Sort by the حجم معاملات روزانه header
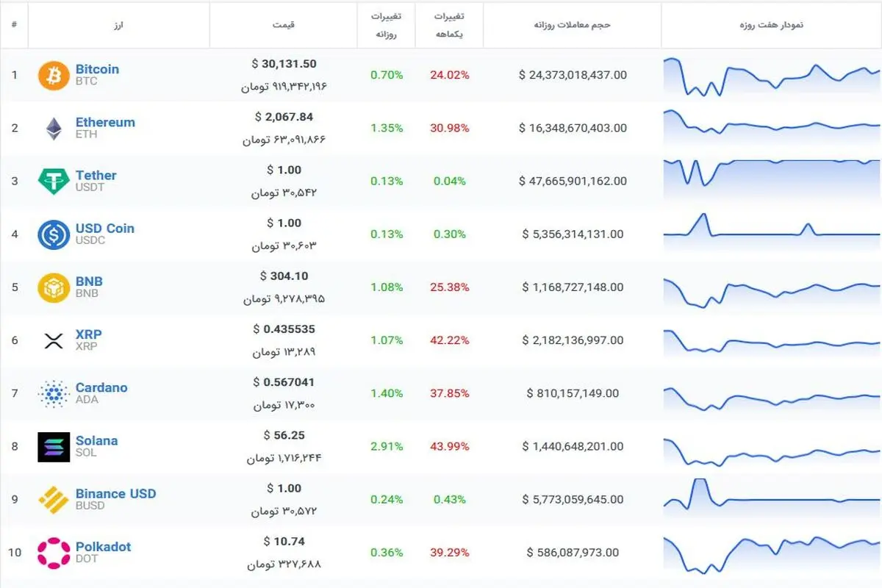Image resolution: width=882 pixels, height=588 pixels. (x=573, y=25)
